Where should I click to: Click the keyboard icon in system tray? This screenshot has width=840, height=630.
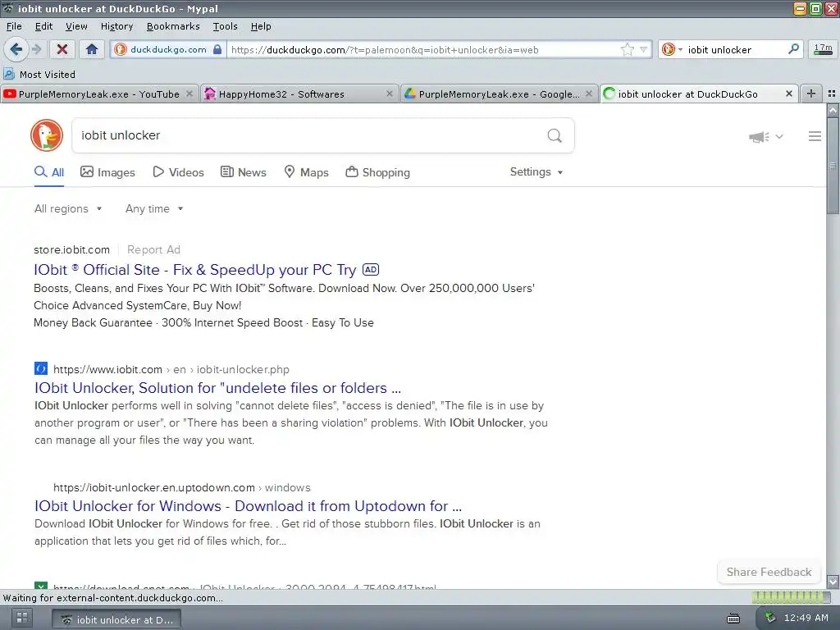tap(733, 619)
